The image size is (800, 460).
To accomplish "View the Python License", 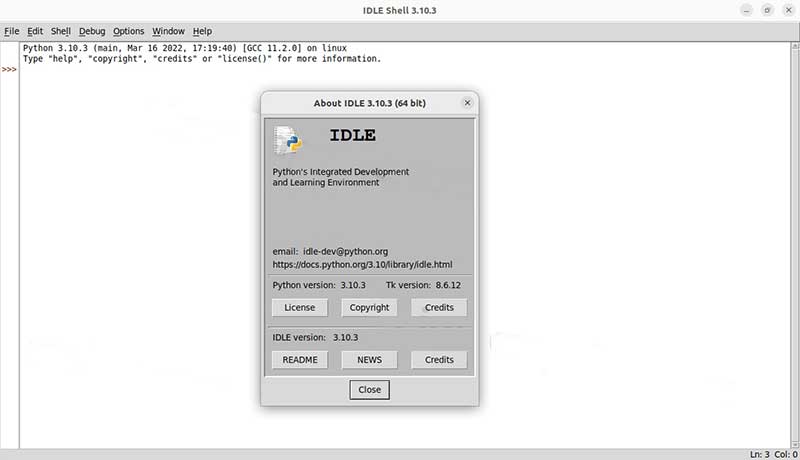I will click(x=299, y=308).
